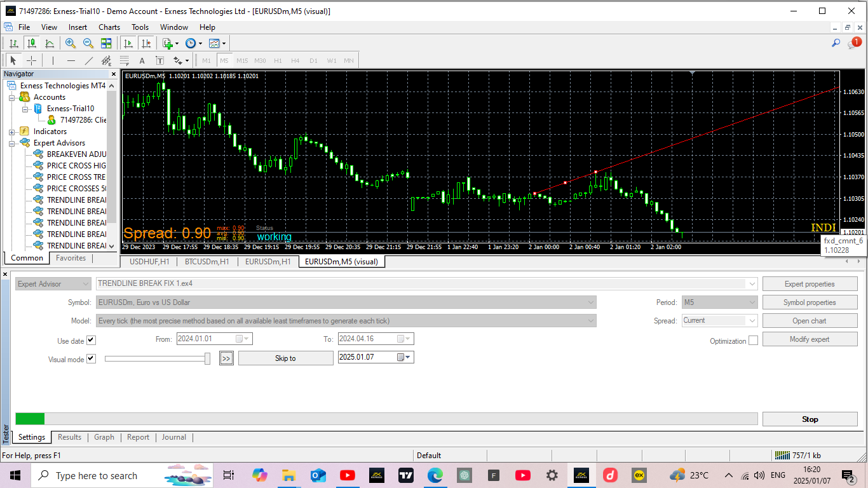Select the Crosshair tool

pyautogui.click(x=31, y=60)
